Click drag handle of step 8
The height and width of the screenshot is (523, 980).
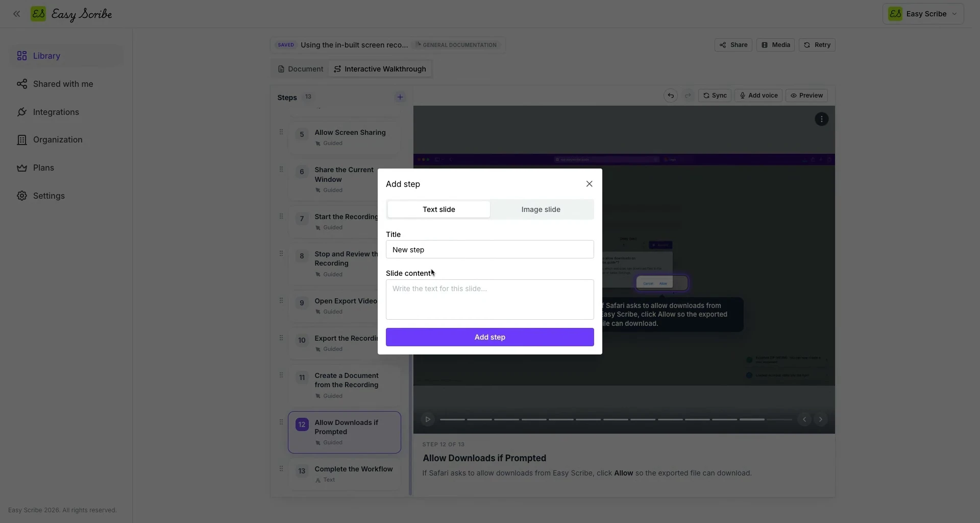click(281, 253)
